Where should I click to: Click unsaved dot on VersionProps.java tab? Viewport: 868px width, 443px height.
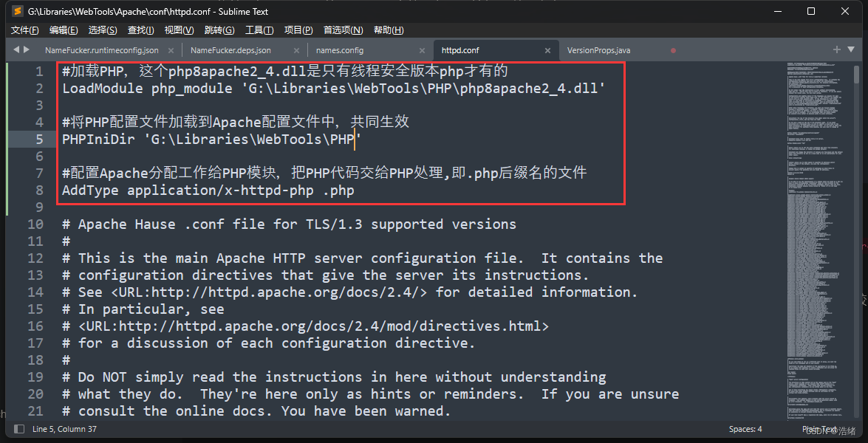coord(673,50)
